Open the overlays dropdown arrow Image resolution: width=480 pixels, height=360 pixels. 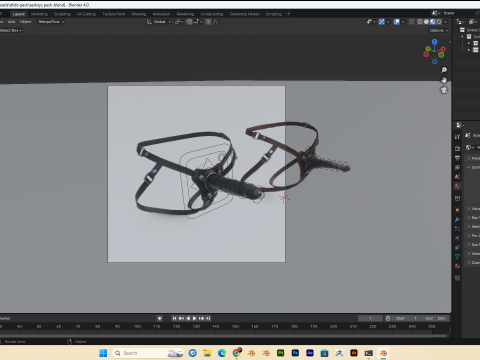tap(403, 22)
